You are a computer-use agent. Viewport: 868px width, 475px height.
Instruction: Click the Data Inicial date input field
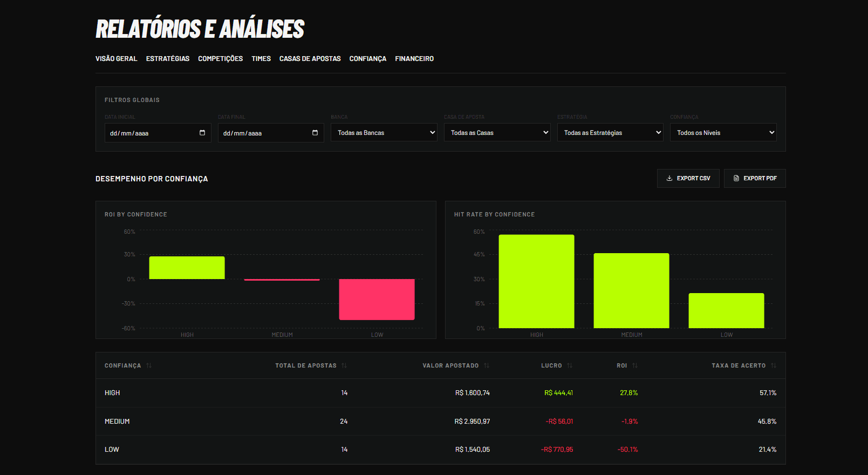point(158,133)
